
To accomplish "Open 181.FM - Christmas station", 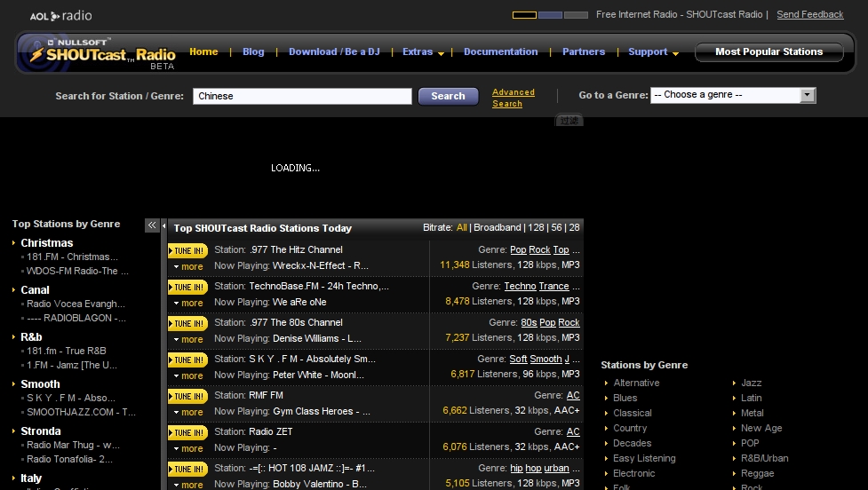I will tap(72, 257).
